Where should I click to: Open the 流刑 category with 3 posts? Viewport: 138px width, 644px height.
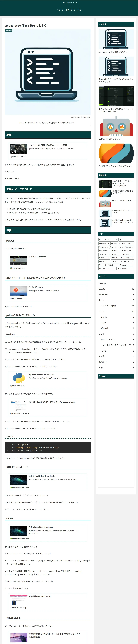click(116, 368)
